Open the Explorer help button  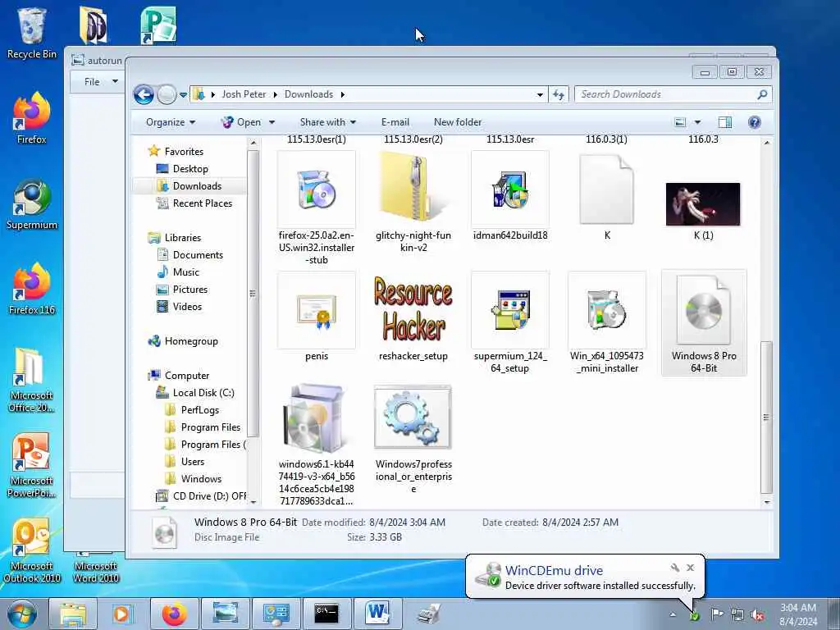click(x=755, y=122)
